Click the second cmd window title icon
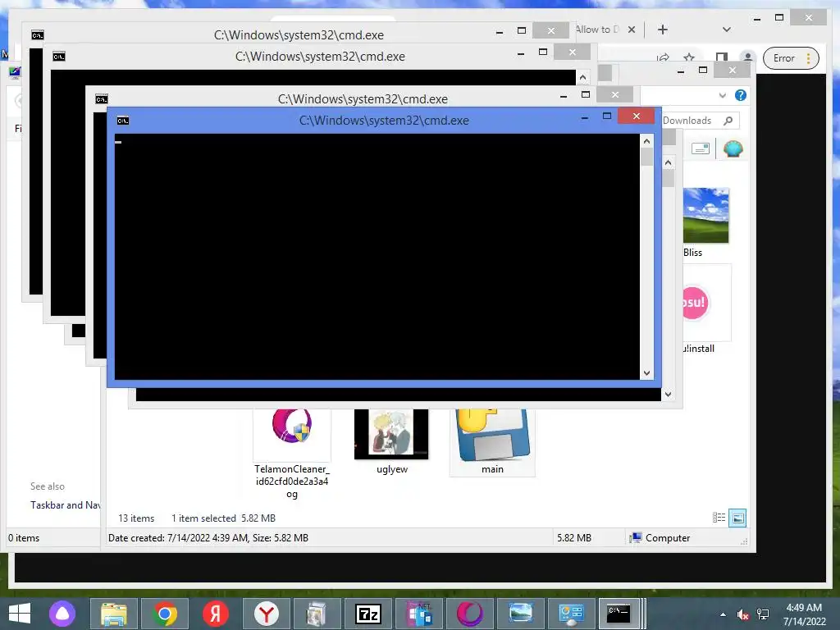This screenshot has height=630, width=840. point(59,57)
